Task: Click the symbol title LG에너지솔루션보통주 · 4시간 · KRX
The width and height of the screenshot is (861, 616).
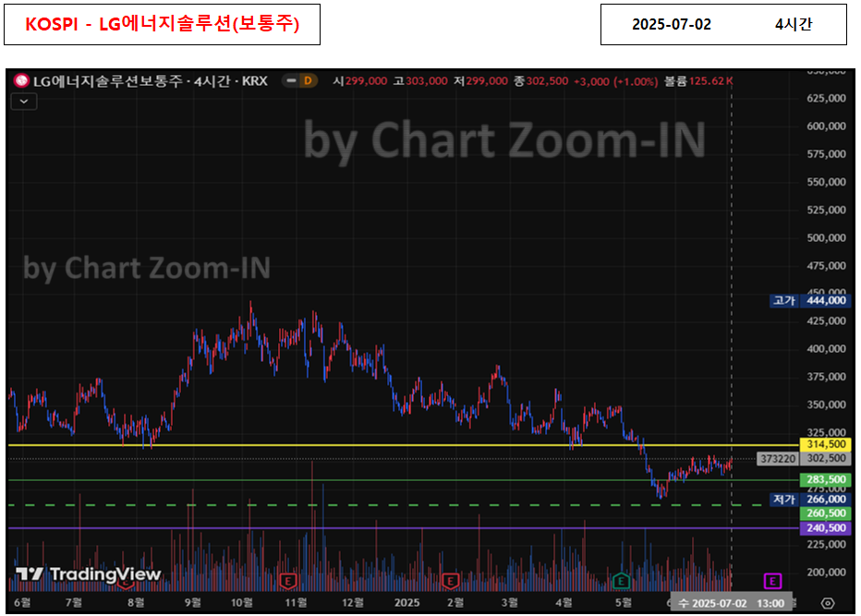Action: [x=151, y=80]
